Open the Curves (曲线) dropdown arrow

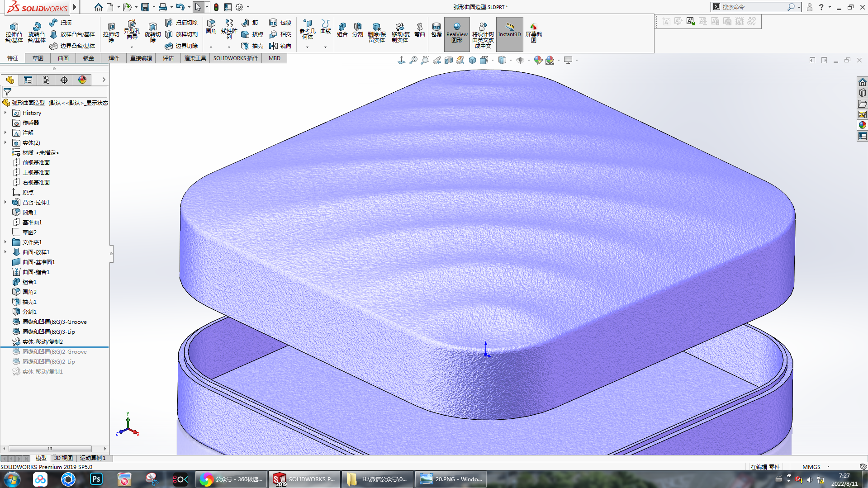[x=325, y=47]
